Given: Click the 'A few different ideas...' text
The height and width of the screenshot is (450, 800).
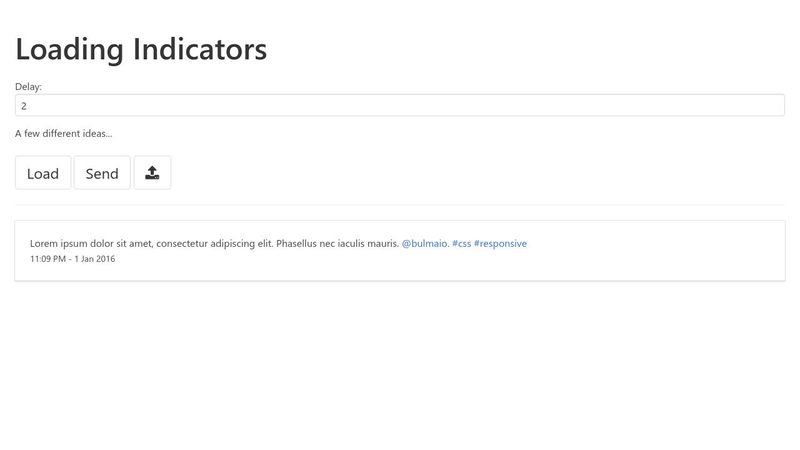Looking at the screenshot, I should (x=63, y=134).
